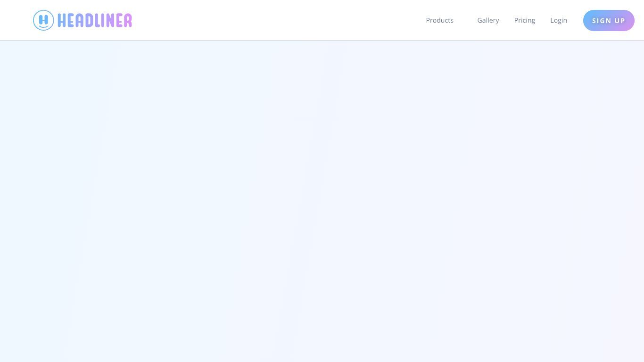Click the HEADLINER wordmark text

click(95, 20)
